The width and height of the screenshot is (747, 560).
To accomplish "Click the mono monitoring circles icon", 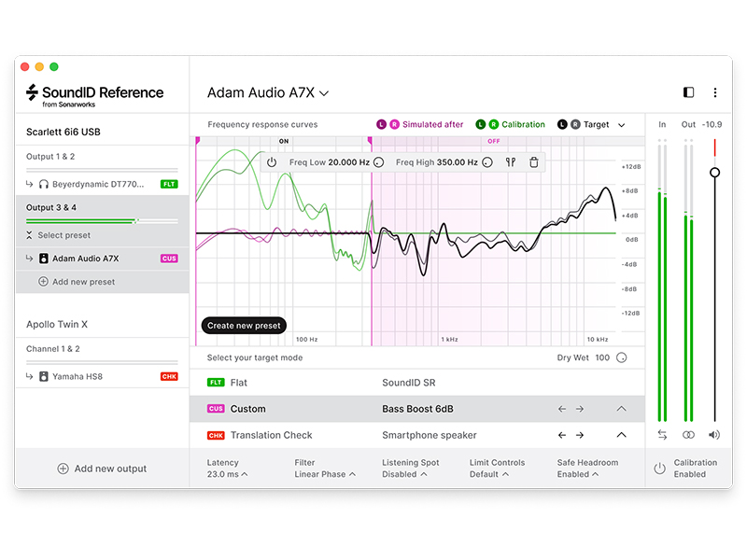I will pos(688,435).
